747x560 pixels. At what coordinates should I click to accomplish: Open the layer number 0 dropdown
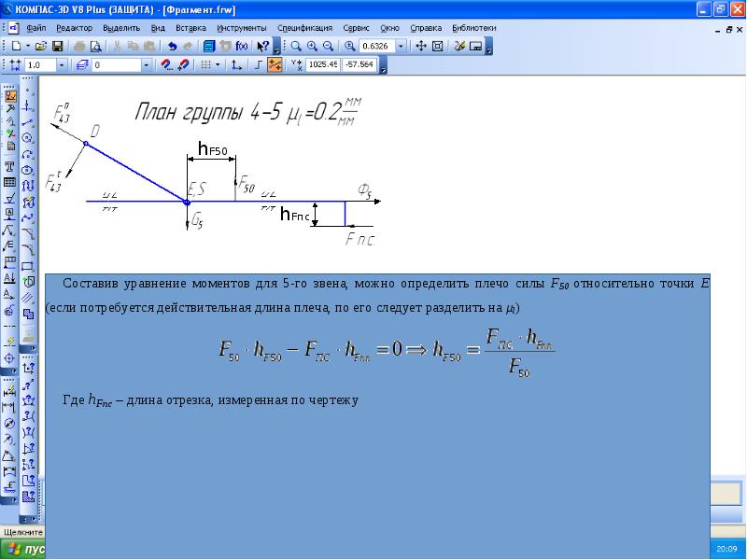(147, 65)
